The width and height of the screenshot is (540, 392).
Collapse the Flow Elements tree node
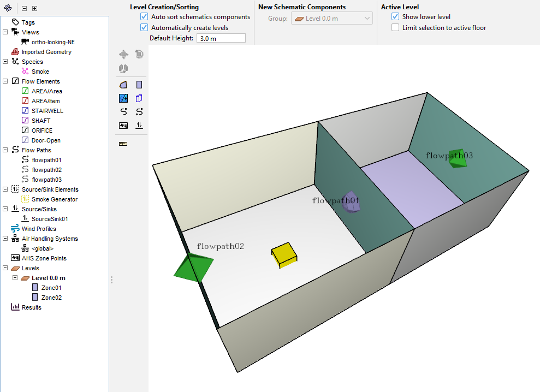(5, 81)
